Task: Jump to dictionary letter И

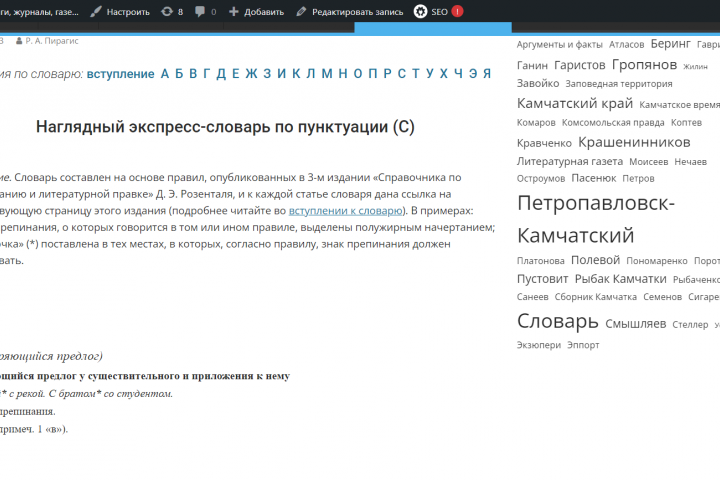Action: 281,73
